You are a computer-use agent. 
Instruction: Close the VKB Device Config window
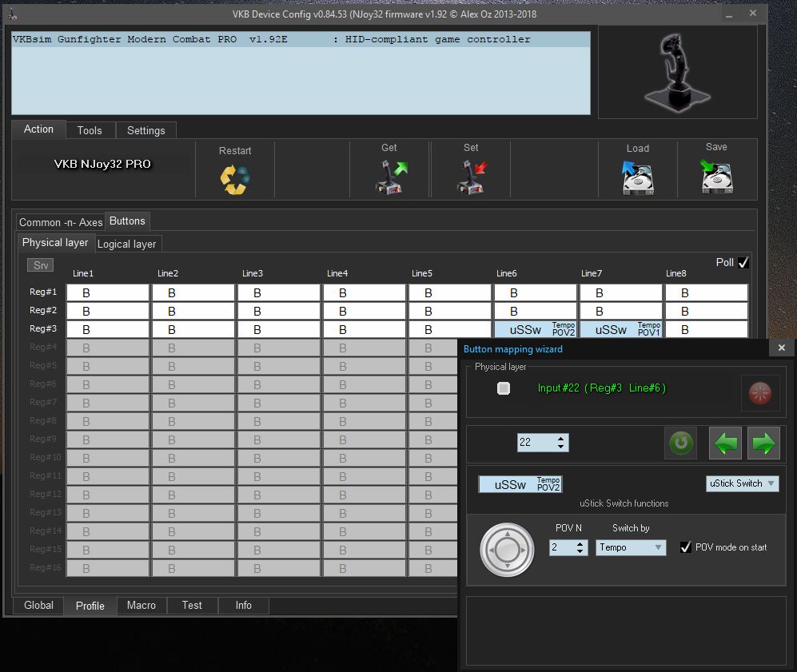pyautogui.click(x=753, y=14)
